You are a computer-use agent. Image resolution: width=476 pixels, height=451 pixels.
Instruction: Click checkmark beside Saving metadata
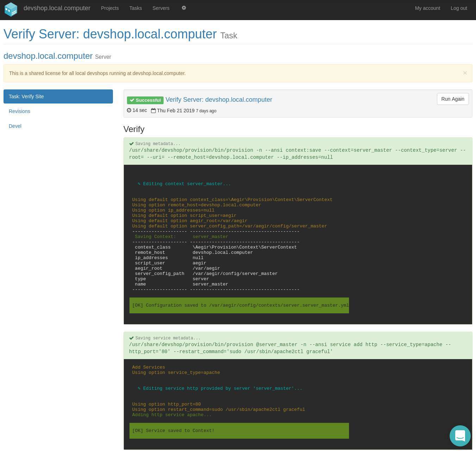click(132, 144)
